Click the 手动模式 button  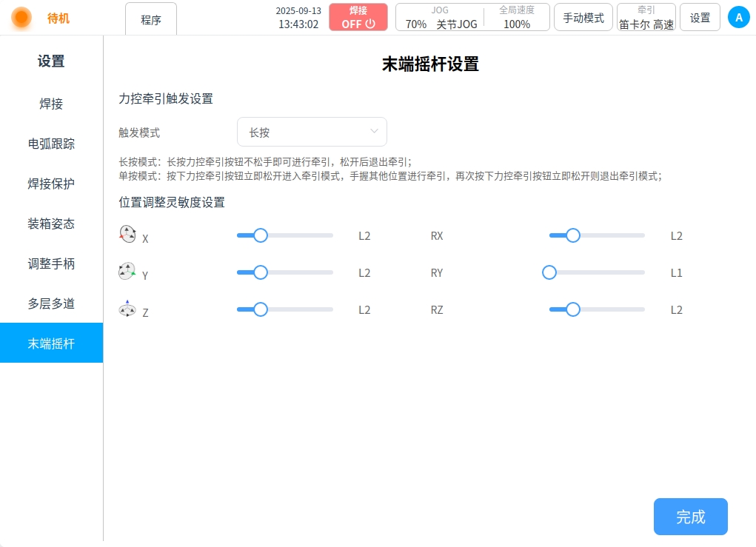583,18
